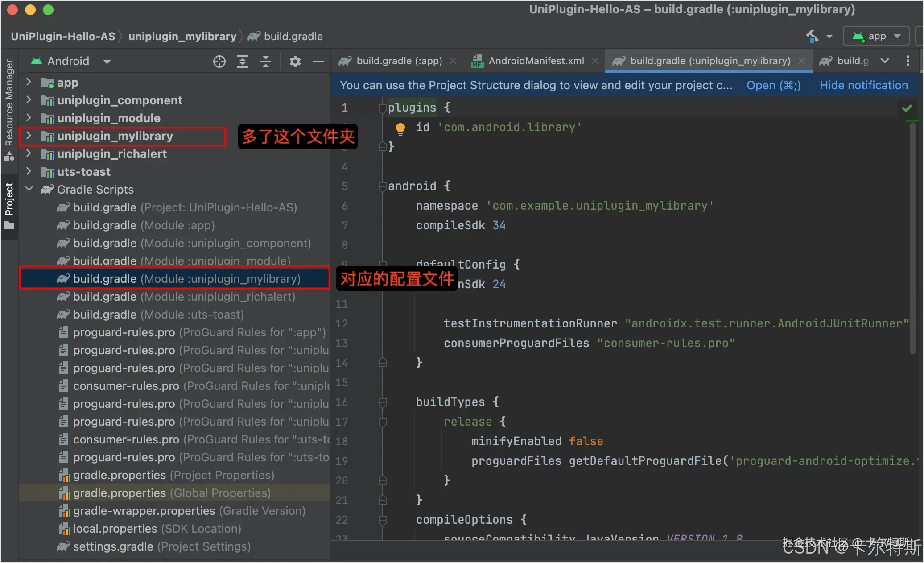Close the build.gradle (:app) tab
Viewport: 924px width, 563px height.
pyautogui.click(x=453, y=61)
